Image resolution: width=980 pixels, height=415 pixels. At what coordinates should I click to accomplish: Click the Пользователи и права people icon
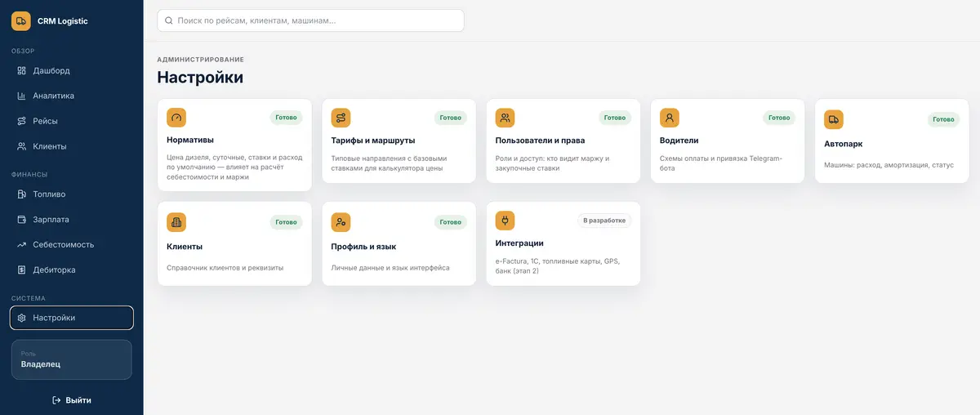tap(506, 118)
